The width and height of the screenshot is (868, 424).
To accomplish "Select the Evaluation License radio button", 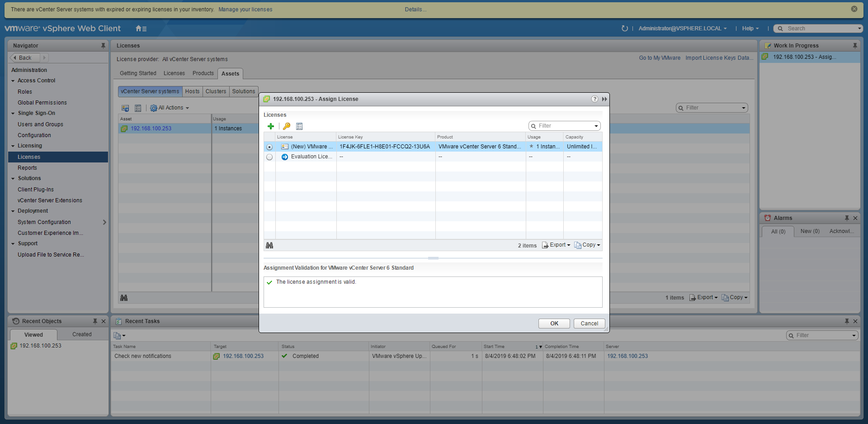I will click(x=269, y=157).
